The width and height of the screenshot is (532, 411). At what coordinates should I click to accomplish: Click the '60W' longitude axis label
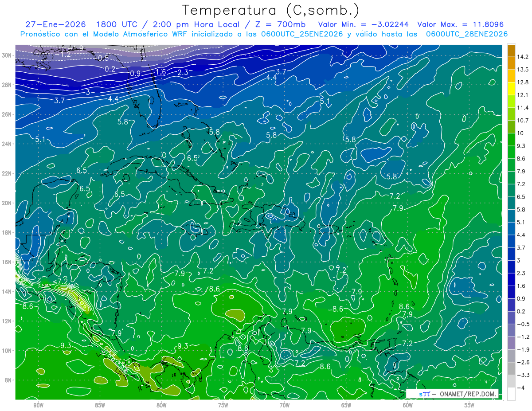tap(408, 405)
